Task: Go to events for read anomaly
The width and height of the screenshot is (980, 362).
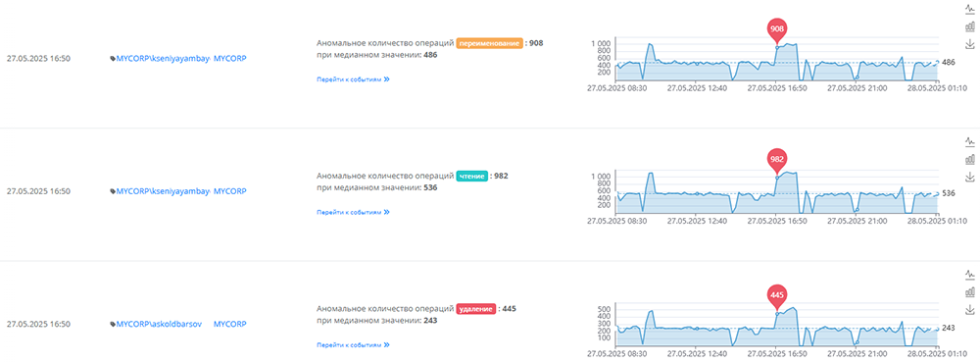Action: coord(353,212)
